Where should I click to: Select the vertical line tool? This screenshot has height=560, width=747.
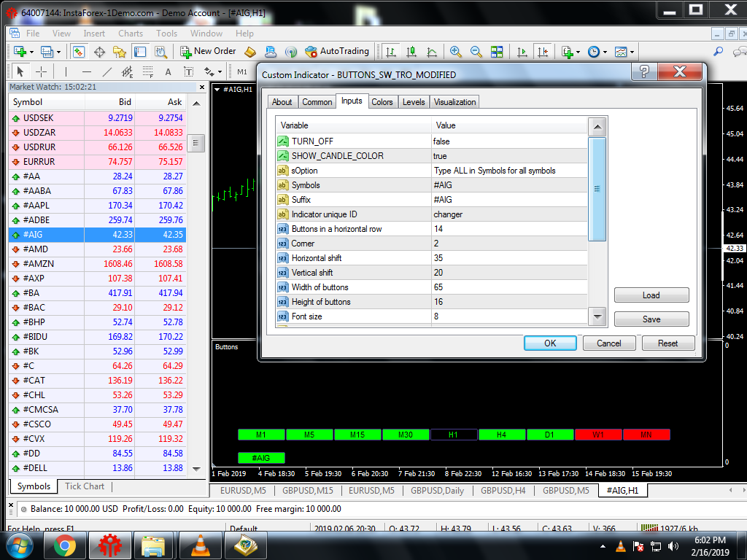pyautogui.click(x=66, y=72)
